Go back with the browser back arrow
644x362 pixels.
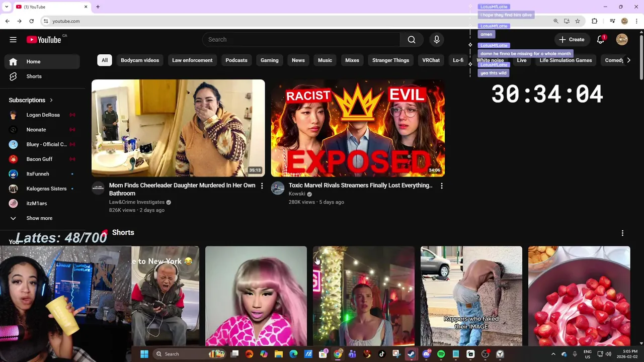coord(7,21)
